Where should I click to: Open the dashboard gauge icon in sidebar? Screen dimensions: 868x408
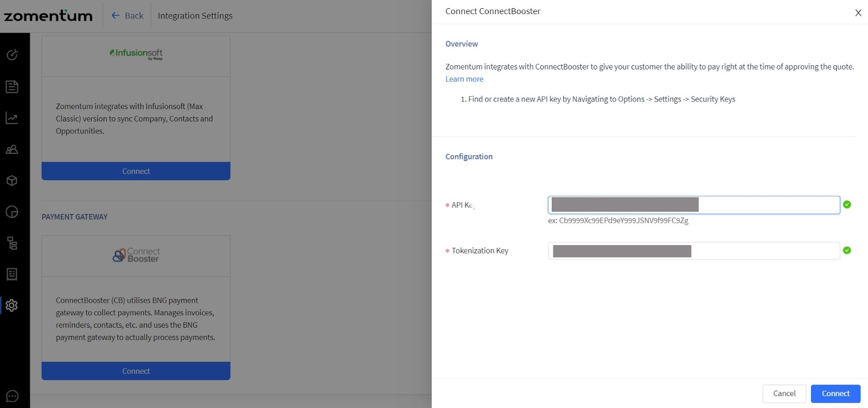(x=12, y=55)
